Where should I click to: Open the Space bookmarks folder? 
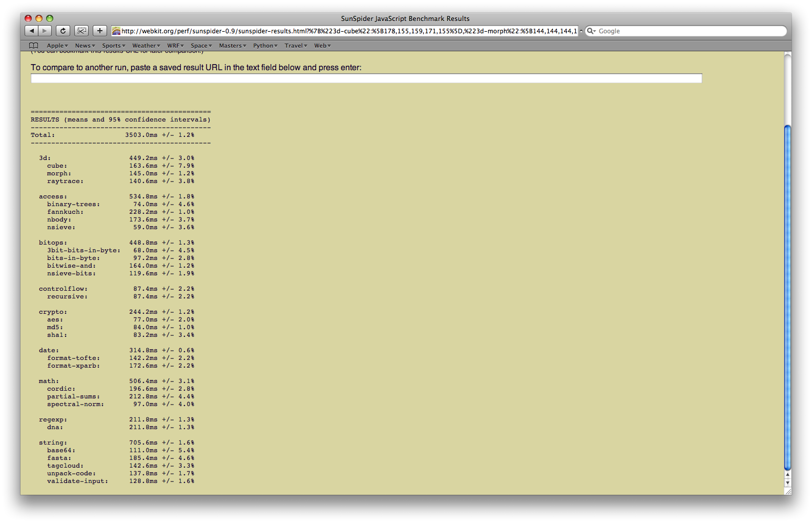[201, 46]
